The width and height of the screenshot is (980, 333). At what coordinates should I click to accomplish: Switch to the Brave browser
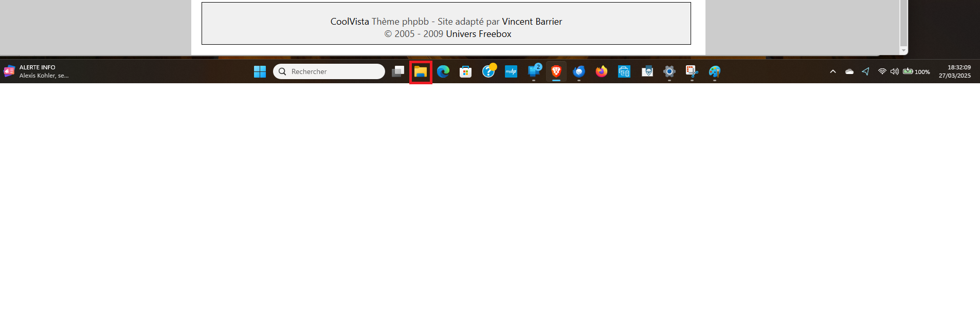[556, 71]
